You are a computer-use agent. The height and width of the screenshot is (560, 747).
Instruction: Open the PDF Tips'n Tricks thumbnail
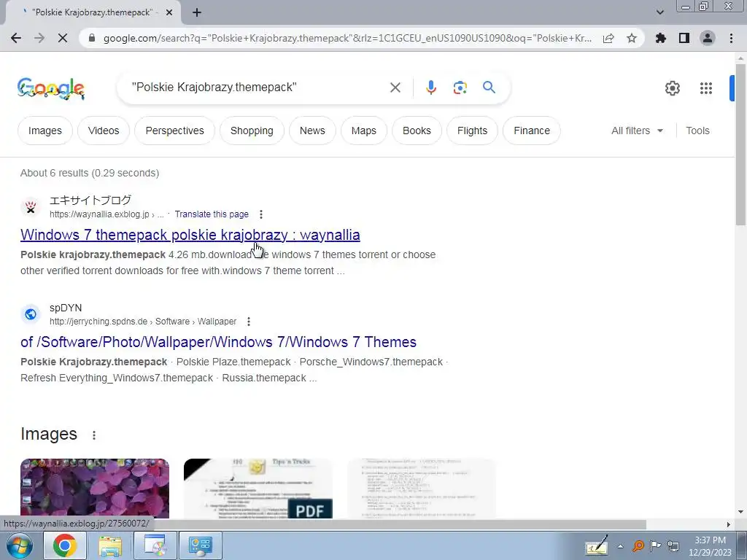click(x=258, y=488)
